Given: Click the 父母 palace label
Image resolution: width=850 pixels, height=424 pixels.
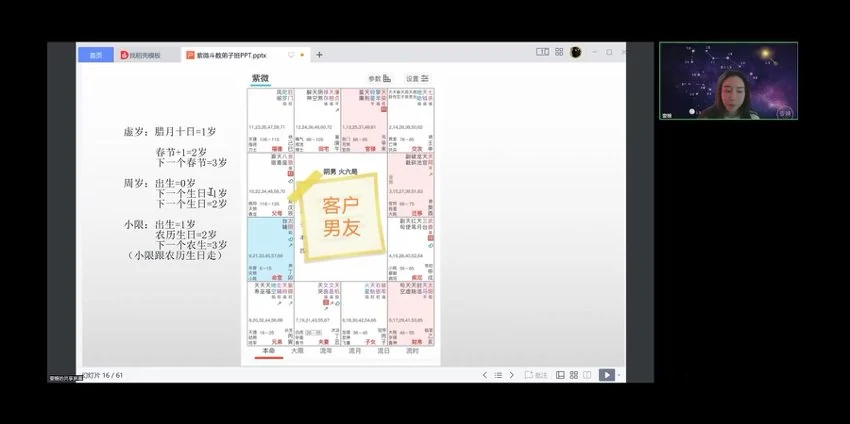Looking at the screenshot, I should (x=277, y=213).
